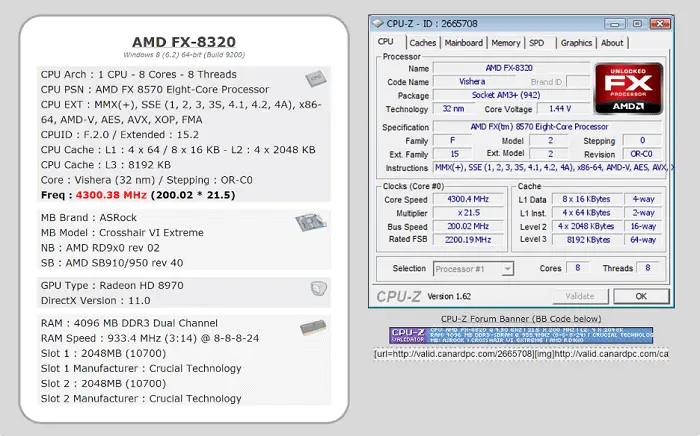Click the Threads count field
The width and height of the screenshot is (700, 436).
pos(648,268)
